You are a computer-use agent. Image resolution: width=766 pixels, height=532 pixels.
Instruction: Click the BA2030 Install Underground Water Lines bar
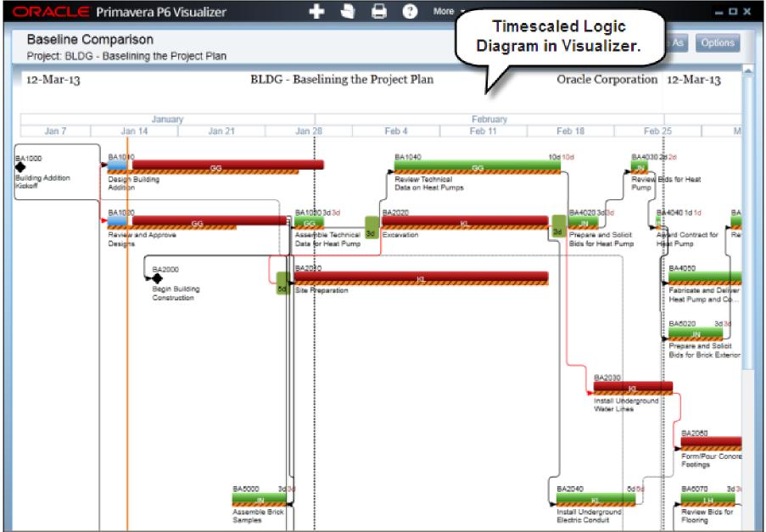click(x=633, y=388)
